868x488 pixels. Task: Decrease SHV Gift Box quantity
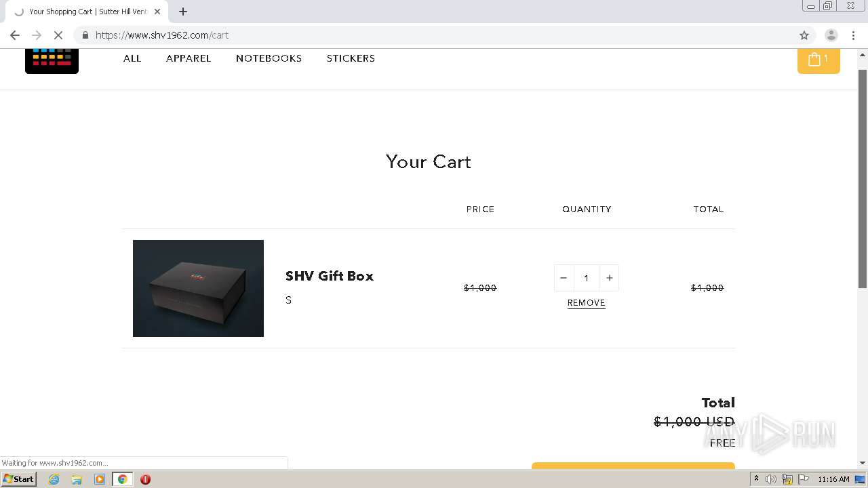[x=564, y=278]
